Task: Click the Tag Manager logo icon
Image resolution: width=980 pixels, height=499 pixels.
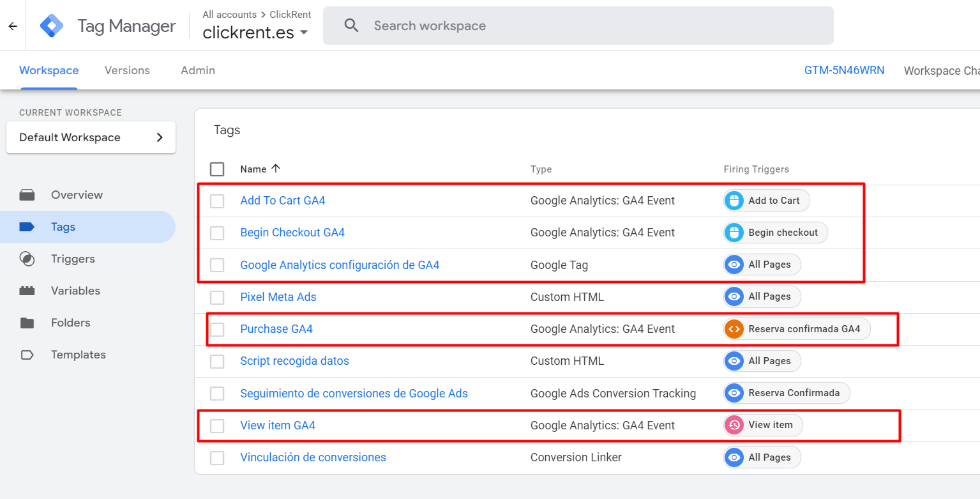Action: [52, 26]
